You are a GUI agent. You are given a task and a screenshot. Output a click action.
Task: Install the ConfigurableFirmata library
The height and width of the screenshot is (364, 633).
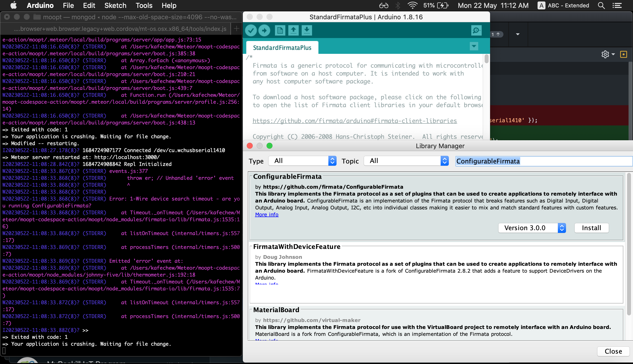coord(591,228)
